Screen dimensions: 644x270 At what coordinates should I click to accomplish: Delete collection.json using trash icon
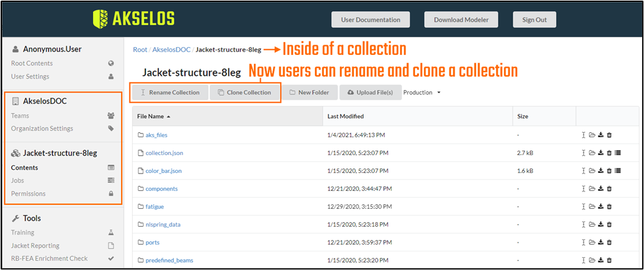610,153
